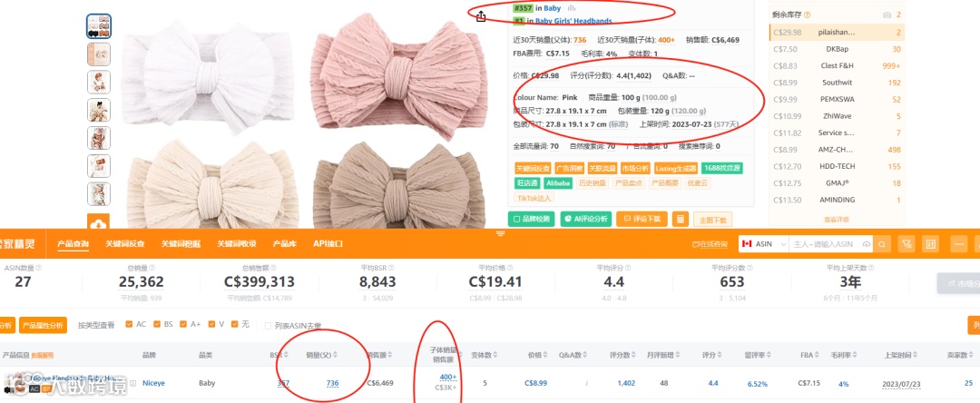Switch to 关键词反查 tab
The height and width of the screenshot is (403, 980).
tap(125, 243)
